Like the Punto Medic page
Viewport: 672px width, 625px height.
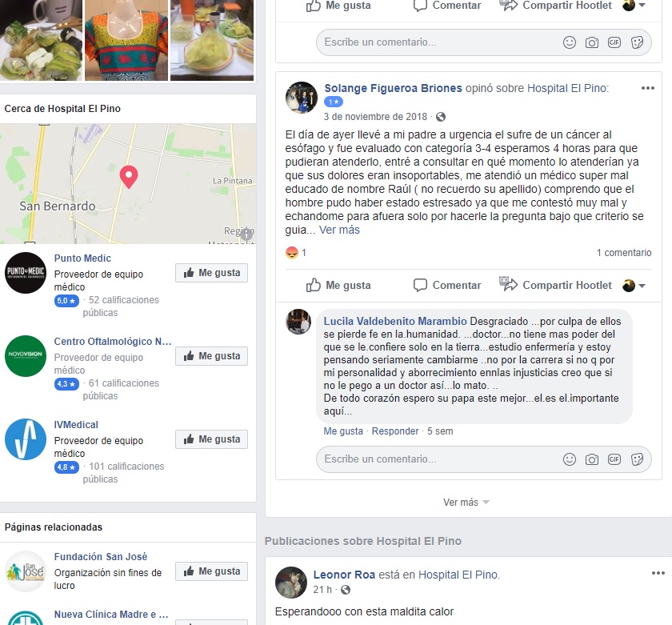pyautogui.click(x=211, y=273)
